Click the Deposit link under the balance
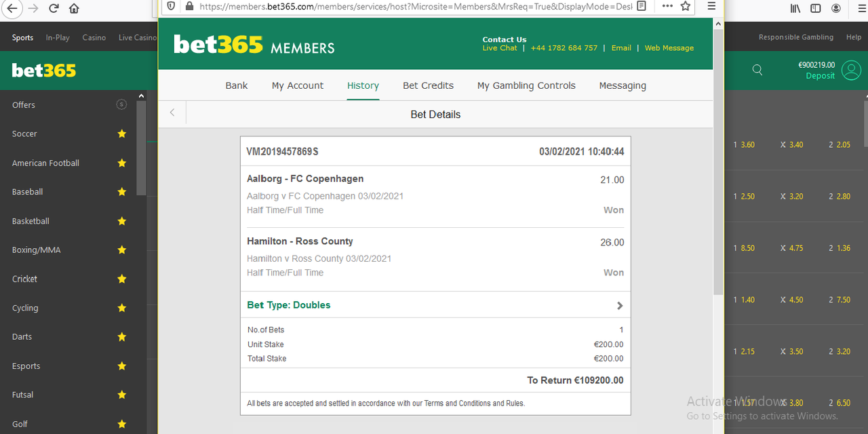 821,76
